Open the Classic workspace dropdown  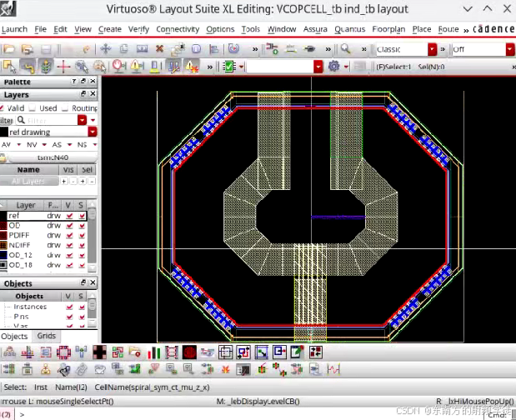(x=432, y=49)
